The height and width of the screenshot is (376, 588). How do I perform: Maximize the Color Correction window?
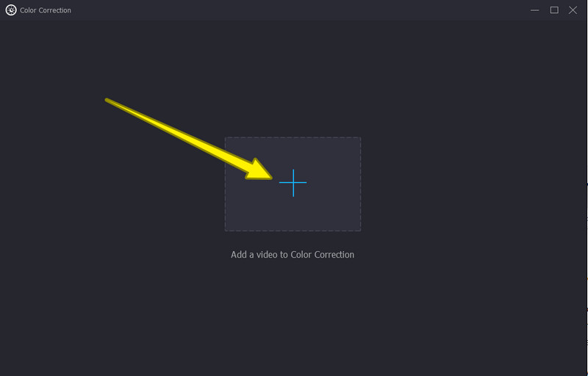pyautogui.click(x=554, y=10)
